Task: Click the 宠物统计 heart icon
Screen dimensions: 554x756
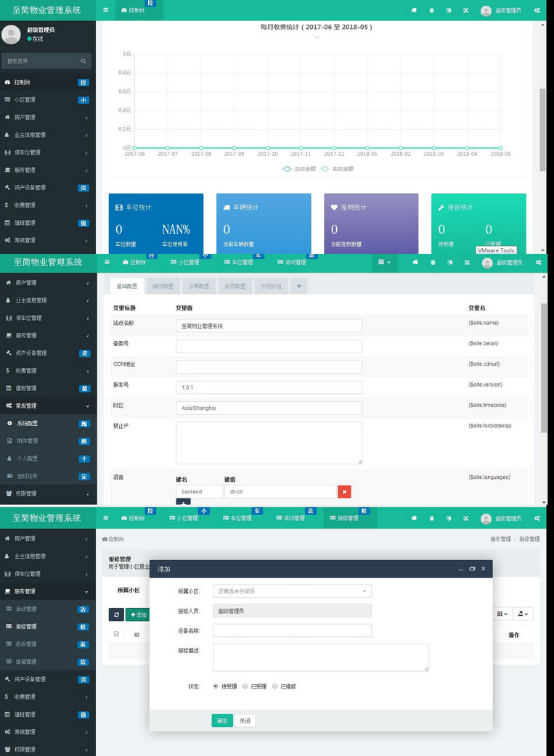Action: (x=334, y=208)
